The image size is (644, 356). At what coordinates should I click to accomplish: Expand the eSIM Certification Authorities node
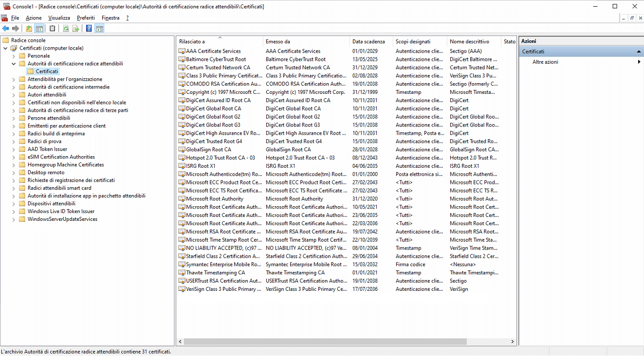[x=14, y=157]
